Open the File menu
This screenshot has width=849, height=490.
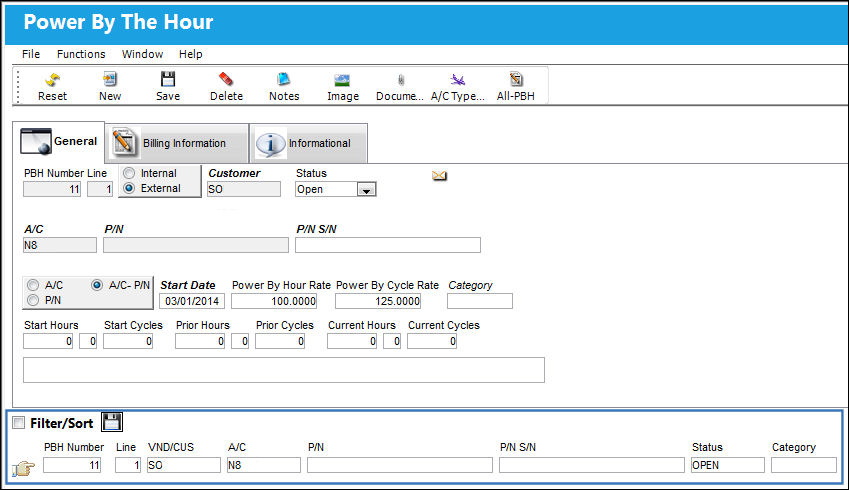pos(31,54)
